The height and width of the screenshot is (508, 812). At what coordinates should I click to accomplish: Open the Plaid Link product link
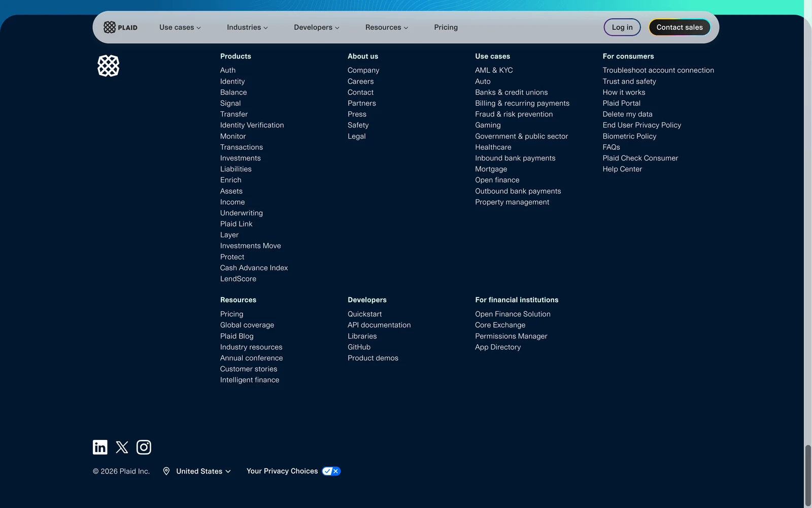click(236, 224)
